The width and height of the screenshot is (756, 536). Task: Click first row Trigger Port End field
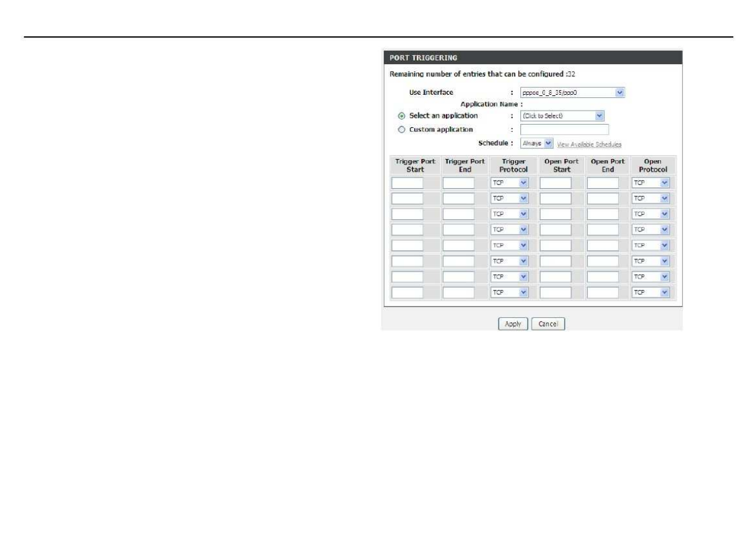(459, 183)
